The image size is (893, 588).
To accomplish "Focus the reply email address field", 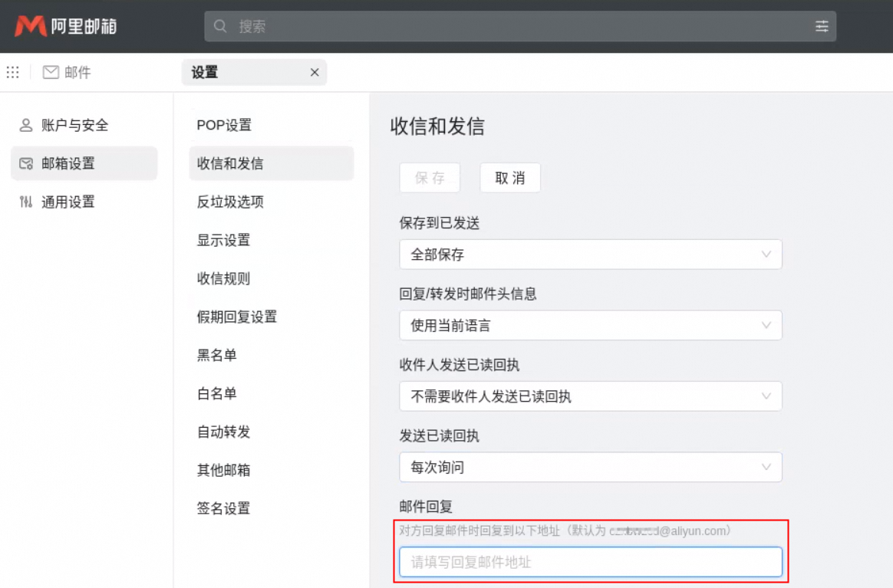I will (x=590, y=562).
